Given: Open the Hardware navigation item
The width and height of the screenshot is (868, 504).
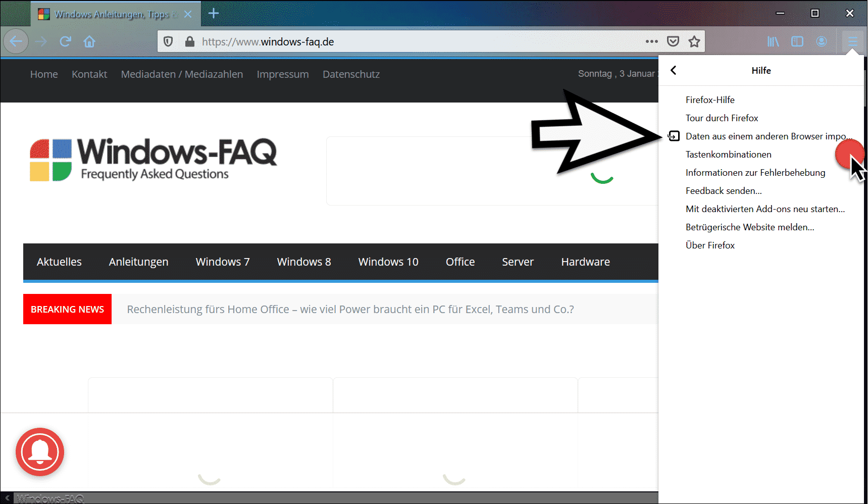Looking at the screenshot, I should 585,262.
